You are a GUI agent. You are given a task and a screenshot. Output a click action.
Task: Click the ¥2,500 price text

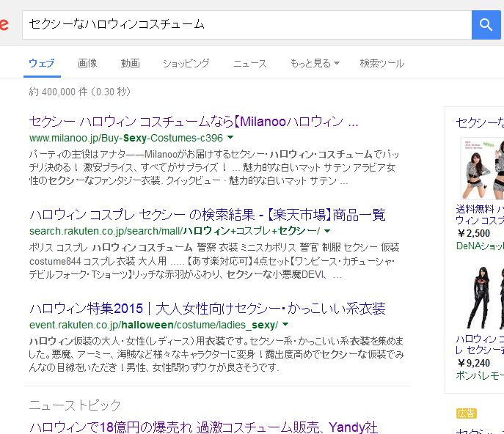coord(474,233)
